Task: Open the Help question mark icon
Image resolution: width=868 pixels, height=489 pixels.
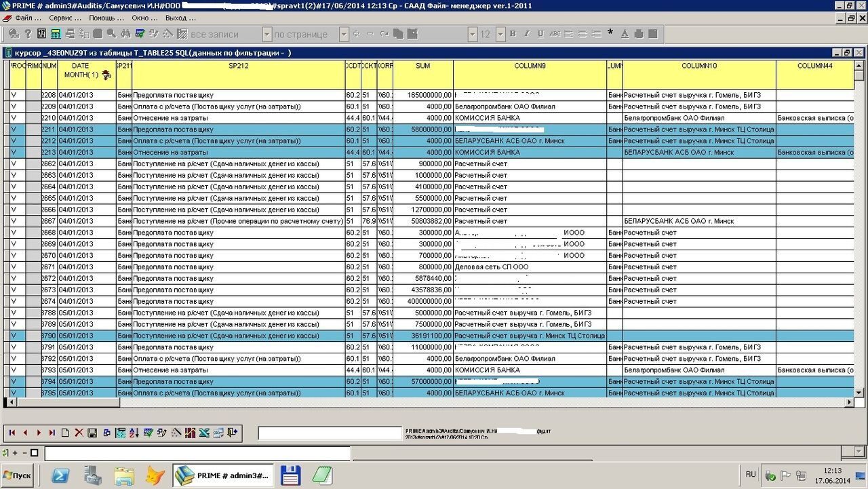Action: tap(28, 34)
